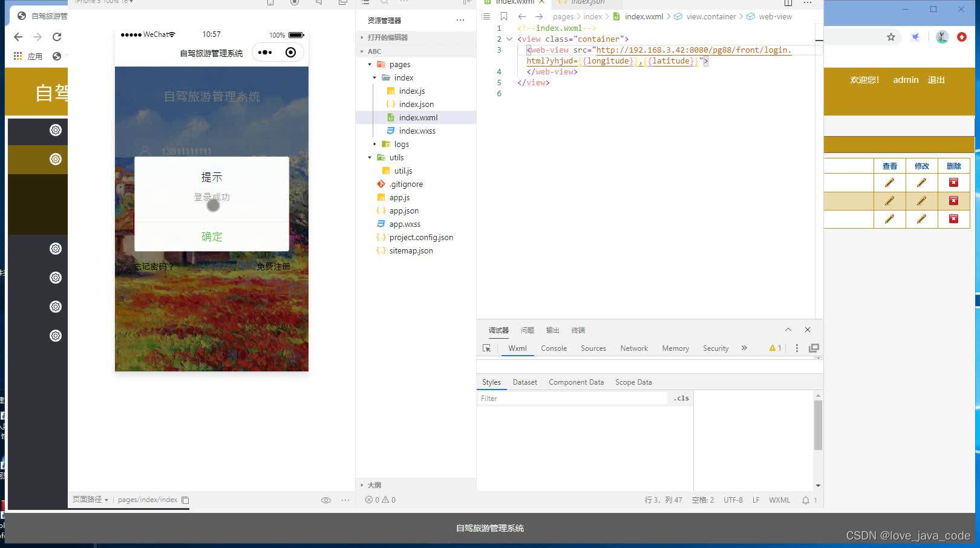Image resolution: width=980 pixels, height=548 pixels.
Task: Confirm the login success dialog with 确定
Action: click(x=212, y=236)
